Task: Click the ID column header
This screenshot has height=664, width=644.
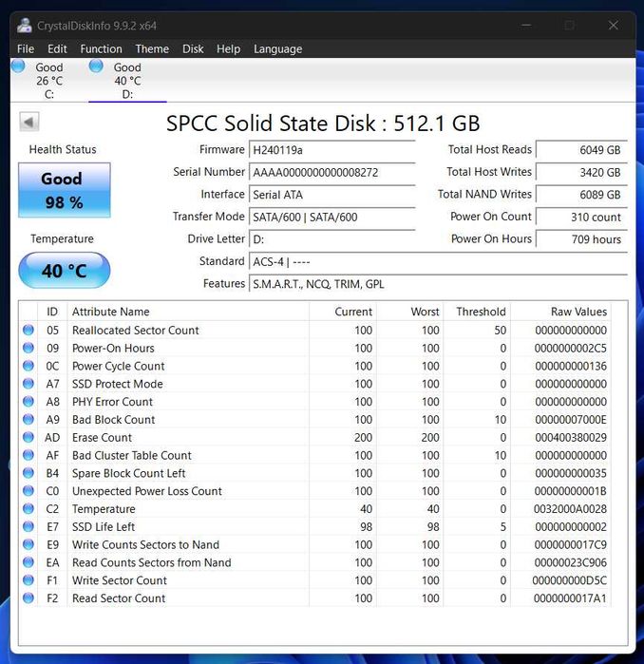Action: tap(52, 312)
